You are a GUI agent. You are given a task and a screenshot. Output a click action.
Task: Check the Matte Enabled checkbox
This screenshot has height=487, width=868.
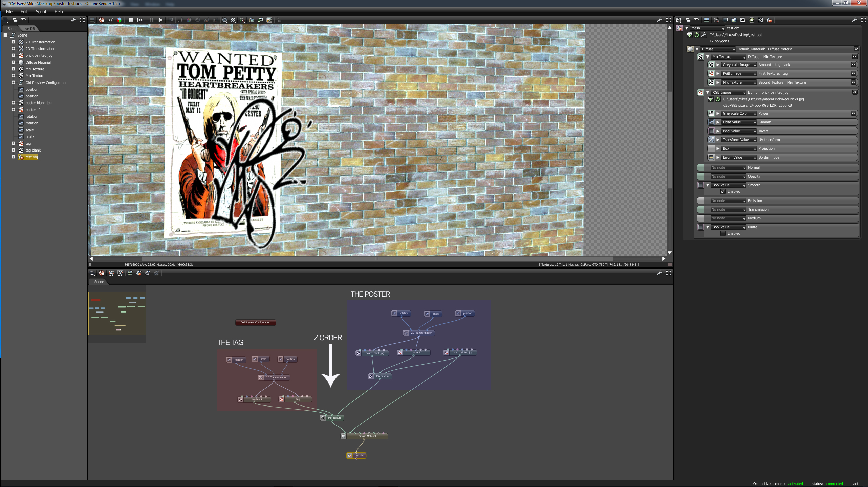coord(723,233)
